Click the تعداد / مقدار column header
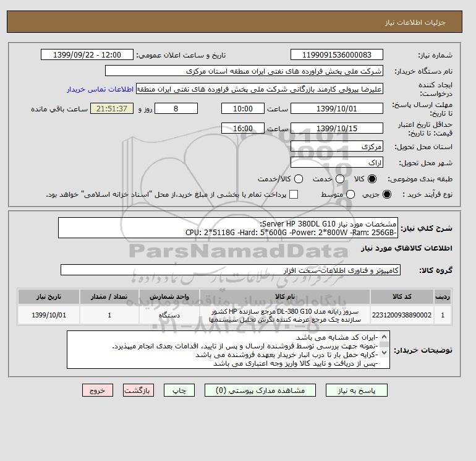This screenshot has width=476, height=461. pos(109,296)
